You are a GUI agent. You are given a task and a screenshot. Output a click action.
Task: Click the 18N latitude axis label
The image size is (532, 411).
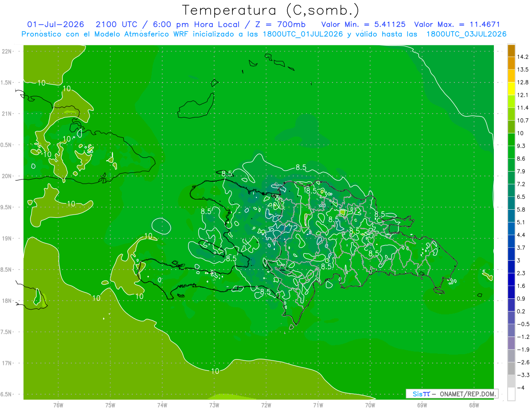[6, 301]
